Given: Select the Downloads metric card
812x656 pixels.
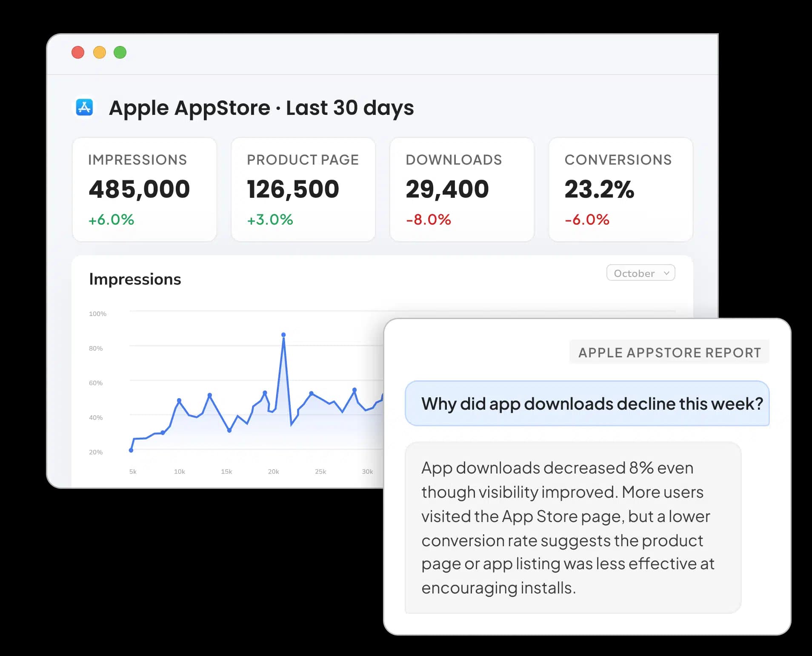Looking at the screenshot, I should 462,189.
